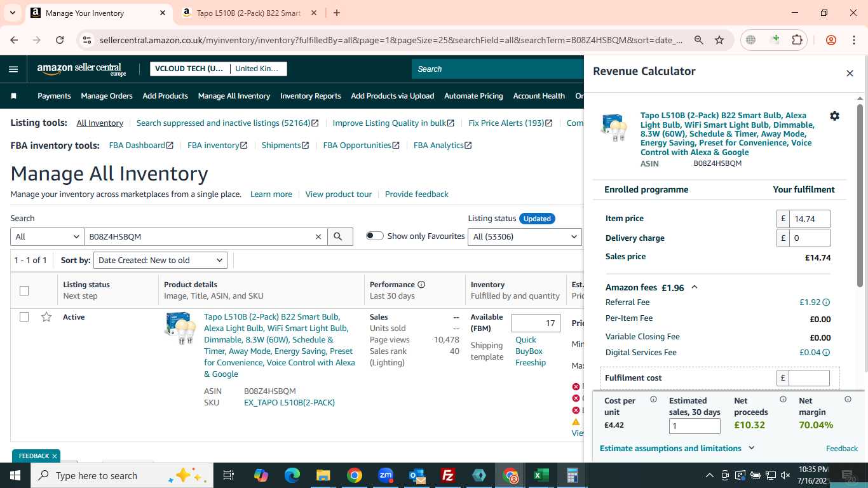This screenshot has height=488, width=868.
Task: Click the Fulfilment cost input field
Action: click(810, 378)
